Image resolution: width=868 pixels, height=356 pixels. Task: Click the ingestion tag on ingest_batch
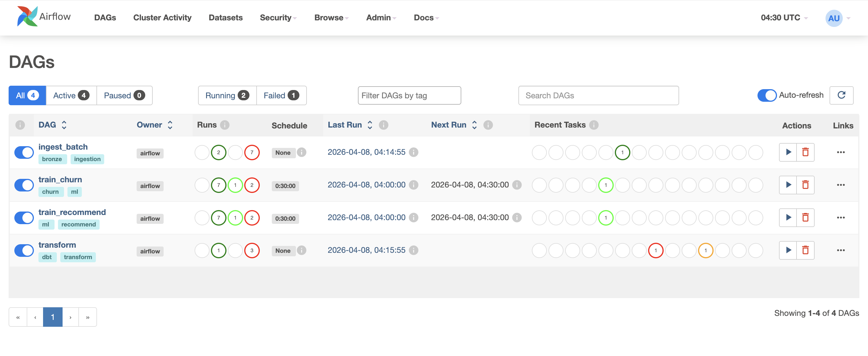point(87,159)
